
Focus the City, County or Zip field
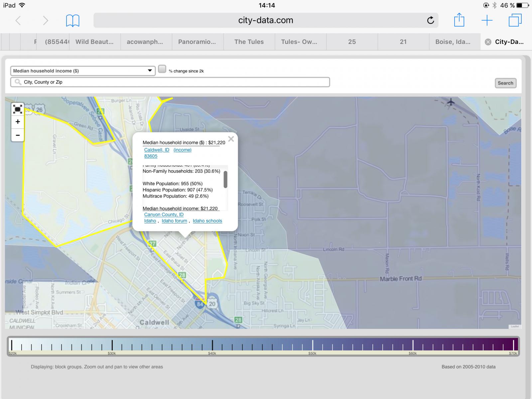170,82
